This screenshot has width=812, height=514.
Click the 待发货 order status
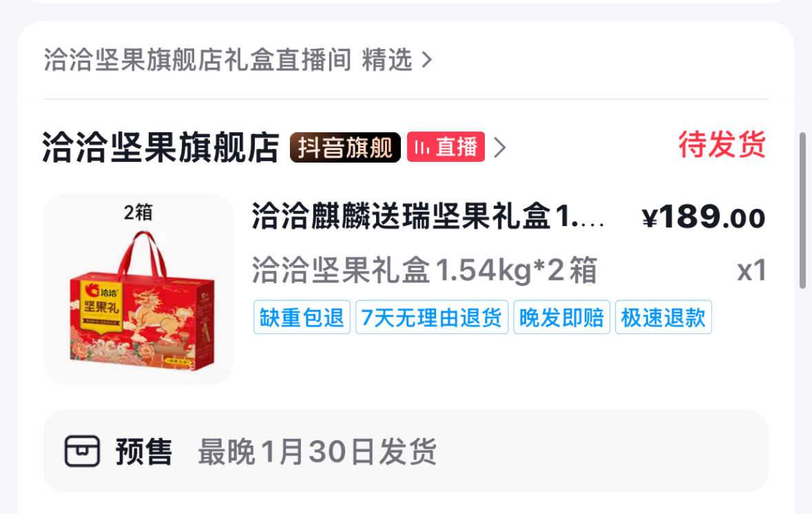722,144
